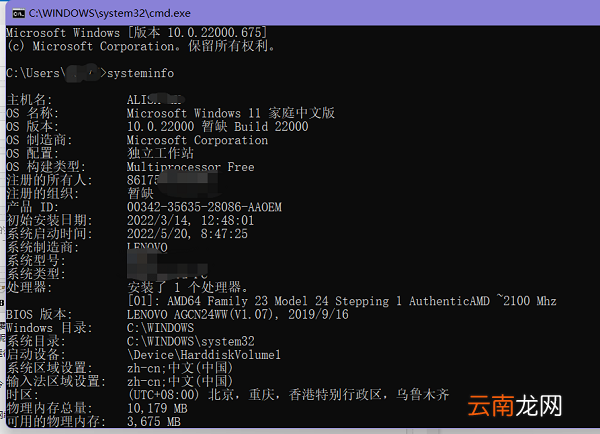This screenshot has height=434, width=600.
Task: Click the BIOS 版本 label
Action: coord(39,314)
